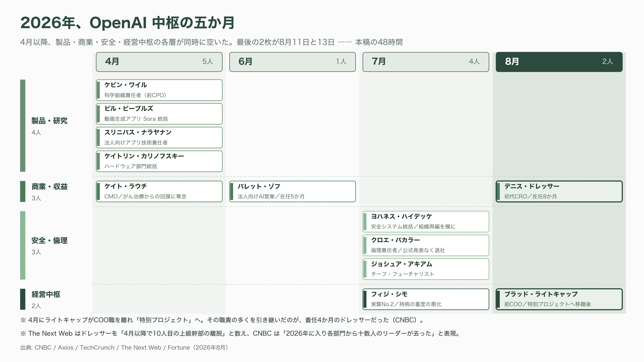Open the ケイト・ラウチ card
This screenshot has width=644, height=362.
(159, 191)
